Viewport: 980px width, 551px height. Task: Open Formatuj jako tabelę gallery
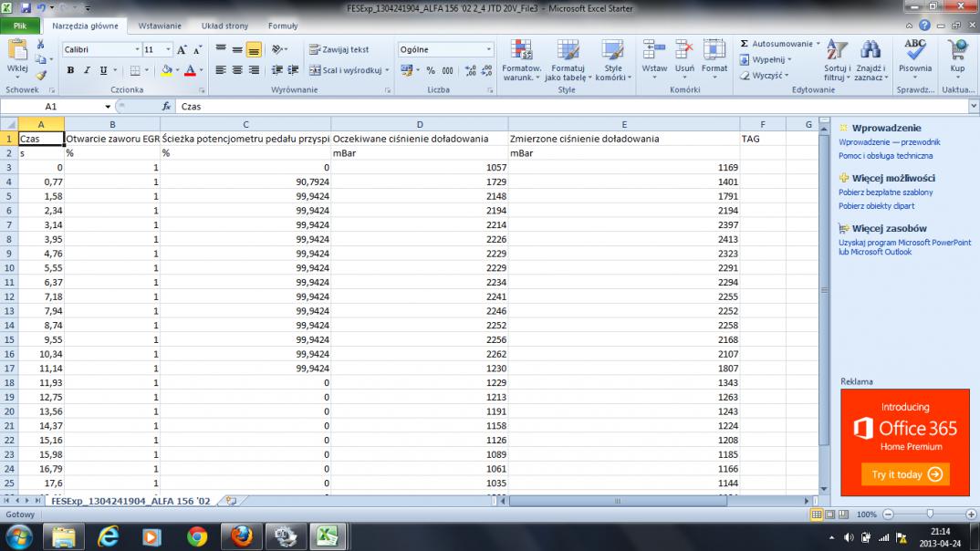568,60
